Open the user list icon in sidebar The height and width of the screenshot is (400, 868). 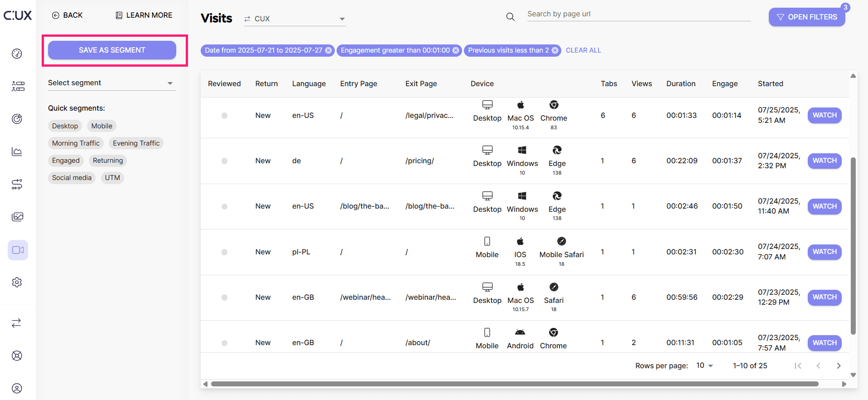tap(18, 86)
